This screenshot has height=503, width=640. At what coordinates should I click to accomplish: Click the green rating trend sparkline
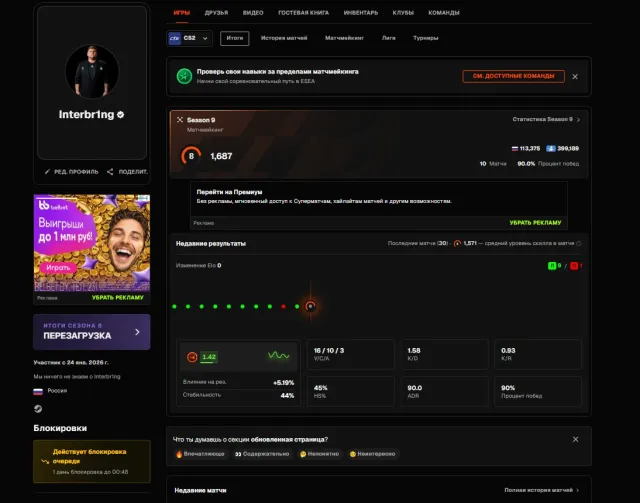pos(279,356)
